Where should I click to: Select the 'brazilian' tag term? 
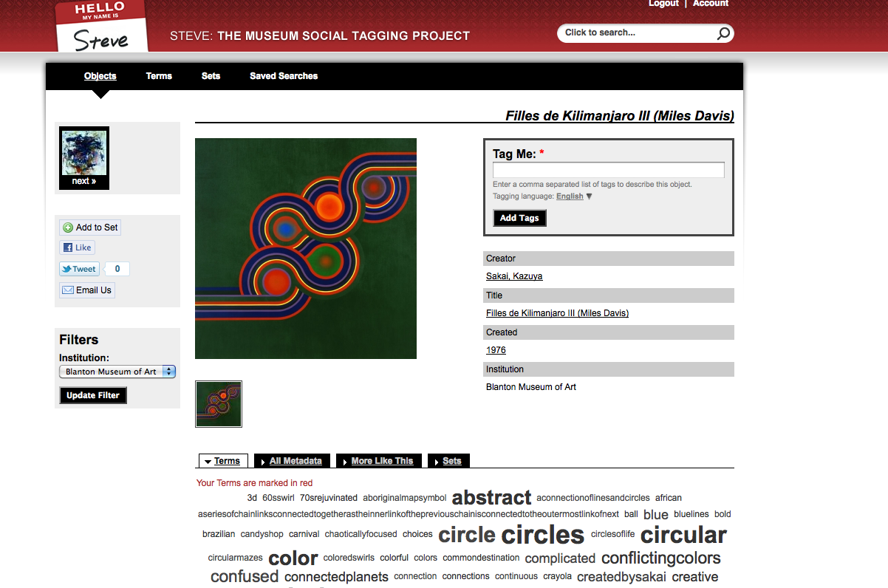(219, 534)
